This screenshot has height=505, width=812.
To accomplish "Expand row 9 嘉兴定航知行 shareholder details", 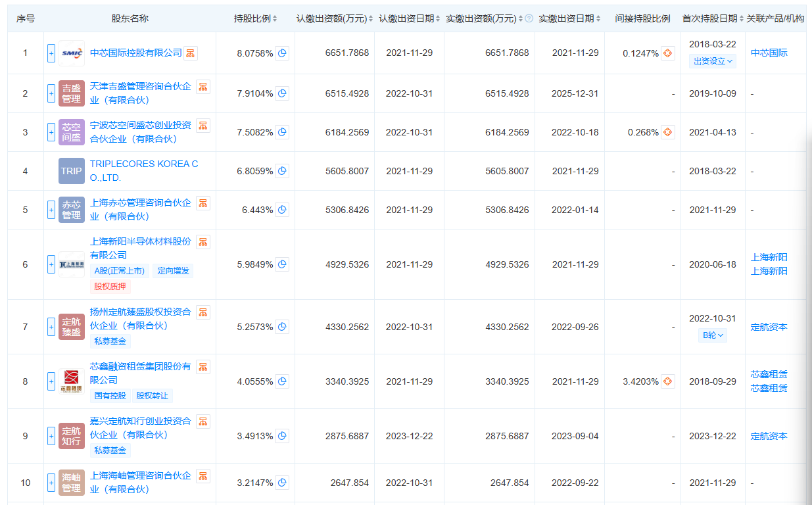I will (51, 436).
